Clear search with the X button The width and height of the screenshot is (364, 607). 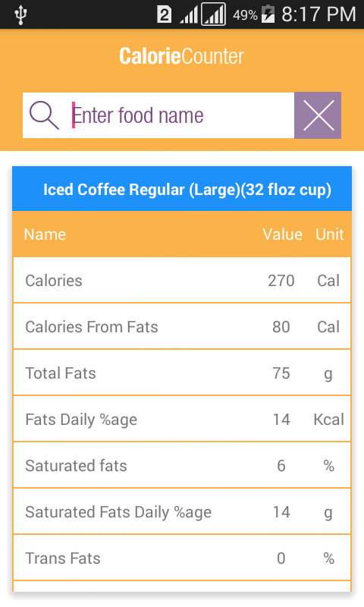(318, 115)
